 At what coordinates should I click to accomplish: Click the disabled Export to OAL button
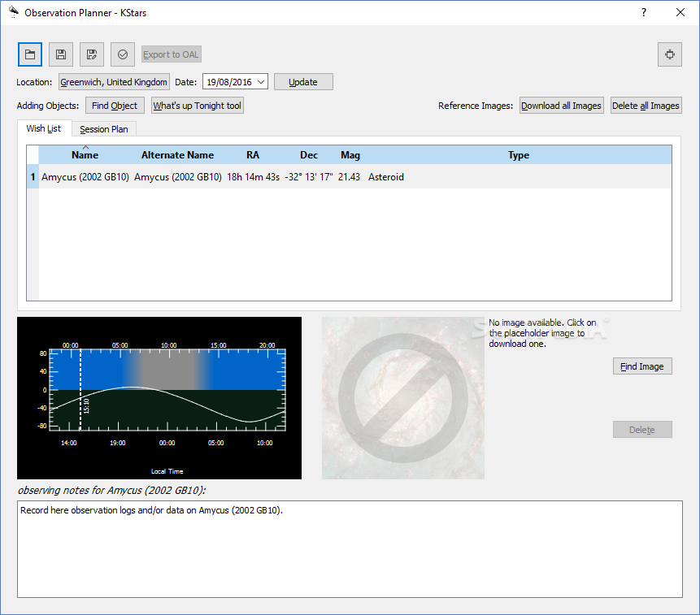pos(172,54)
